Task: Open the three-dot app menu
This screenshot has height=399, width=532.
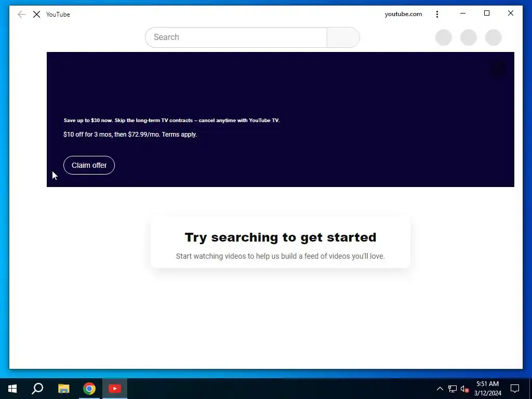Action: coord(437,14)
